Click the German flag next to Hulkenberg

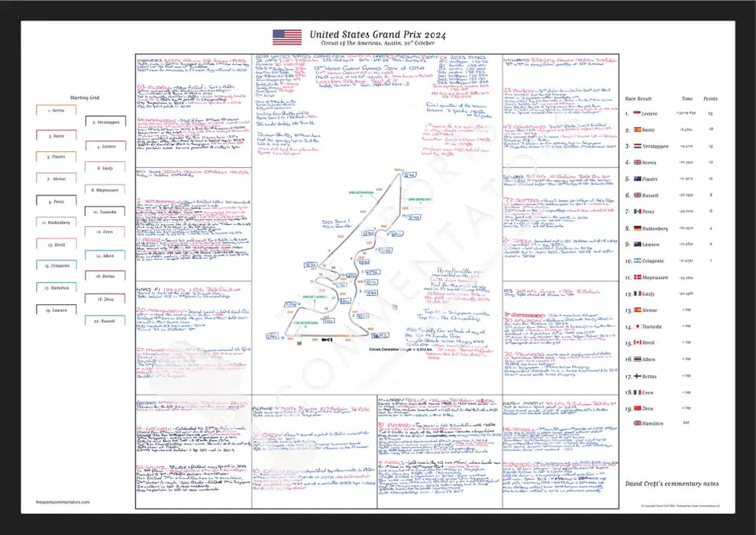[x=636, y=228]
